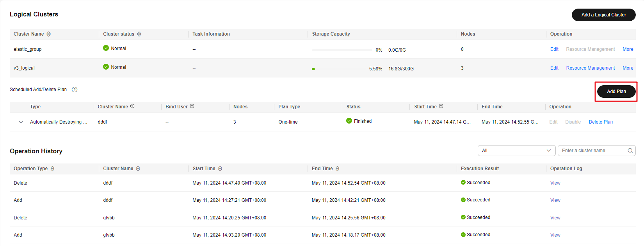
Task: Open More menu for v3_logical
Action: tap(628, 68)
